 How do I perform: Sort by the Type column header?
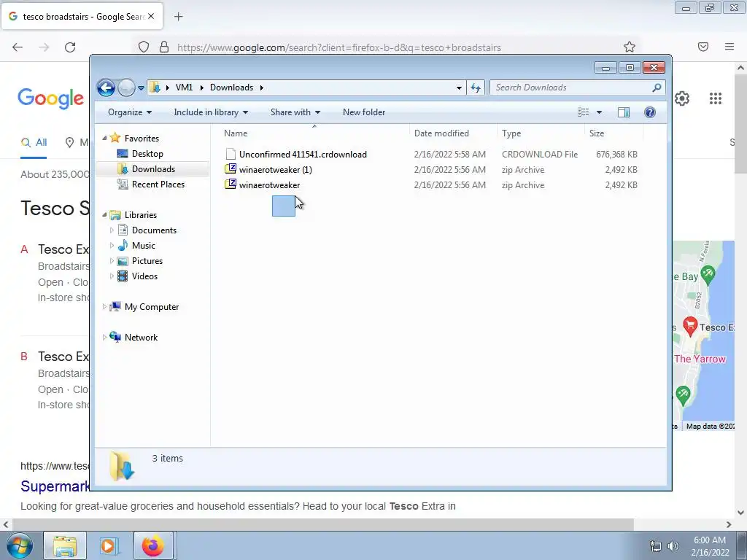(541, 133)
